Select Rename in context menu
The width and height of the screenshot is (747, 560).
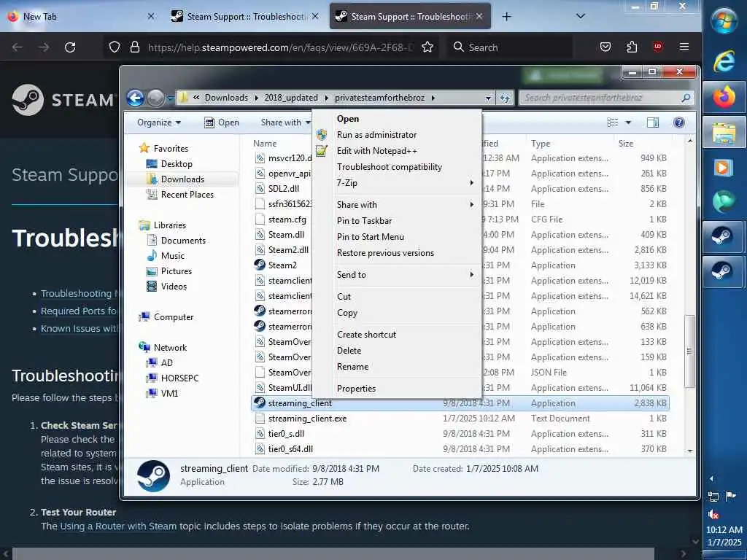click(x=352, y=367)
